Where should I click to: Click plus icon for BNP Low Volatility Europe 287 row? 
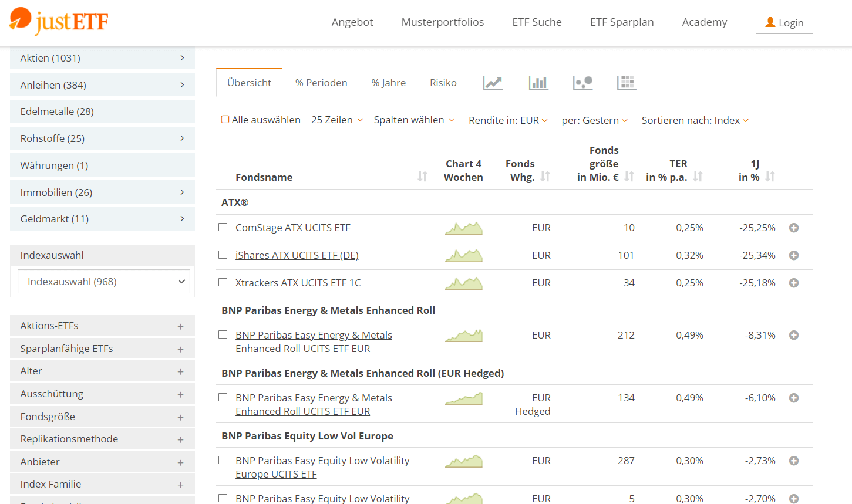(794, 461)
